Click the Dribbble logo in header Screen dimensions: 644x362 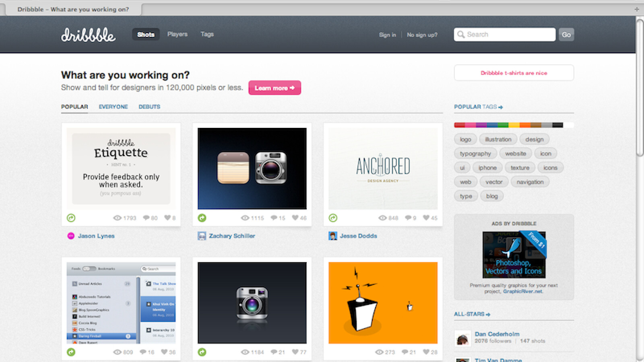(x=88, y=35)
